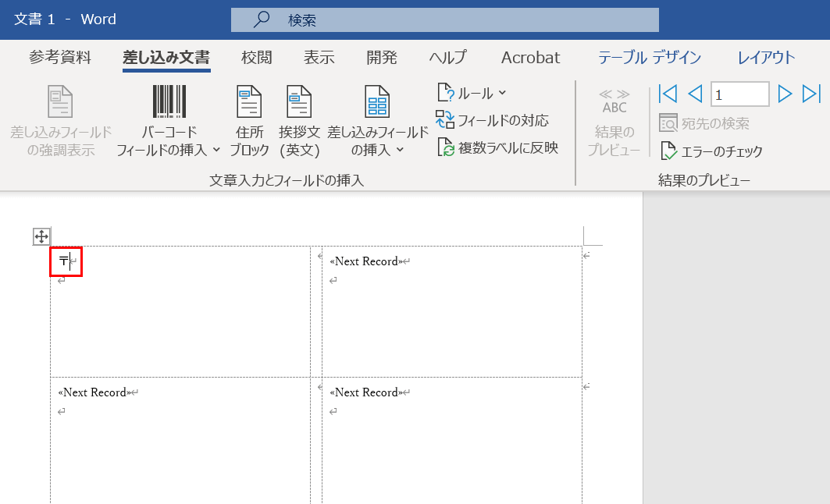Expand the Rules (ルール) dropdown

[x=502, y=93]
